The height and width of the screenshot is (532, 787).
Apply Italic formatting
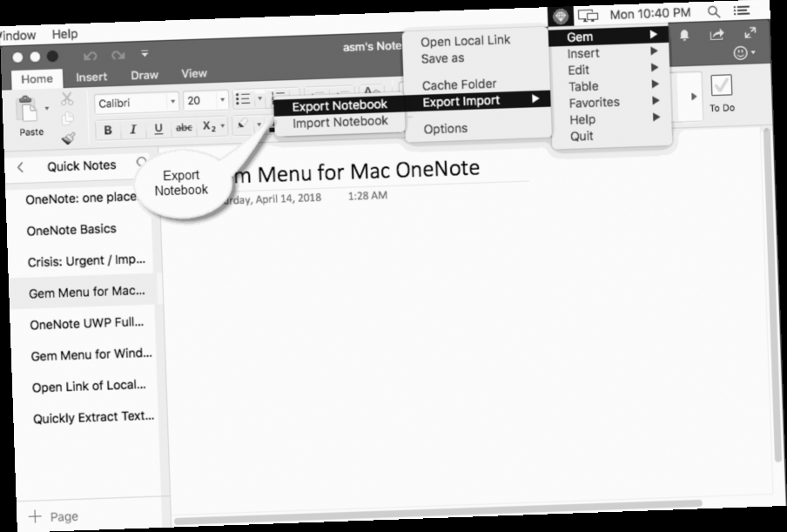(133, 130)
